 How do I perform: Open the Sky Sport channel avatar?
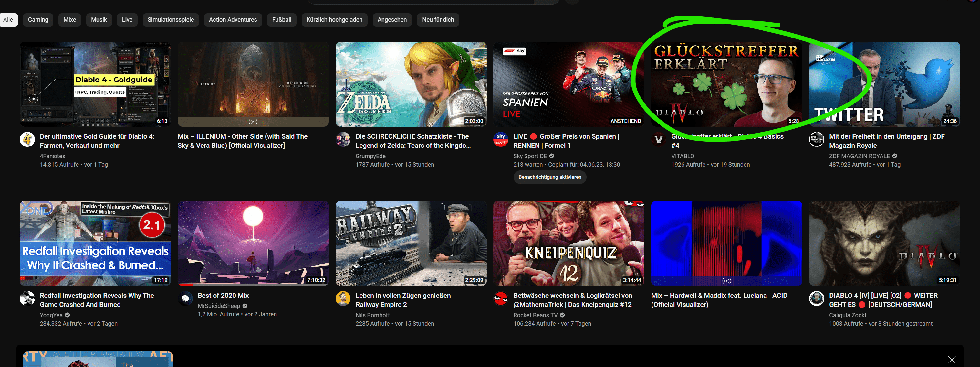point(501,139)
